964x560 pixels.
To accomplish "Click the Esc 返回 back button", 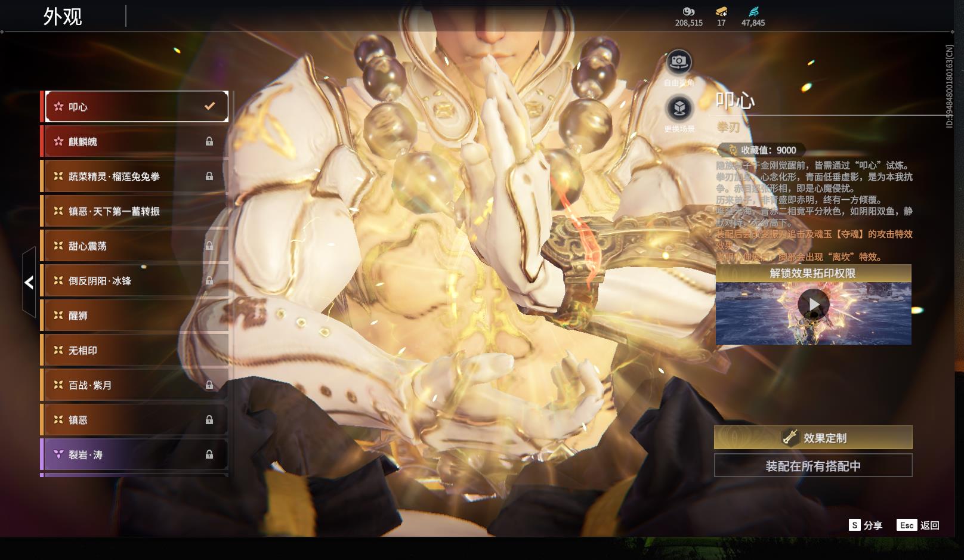I will [x=918, y=525].
